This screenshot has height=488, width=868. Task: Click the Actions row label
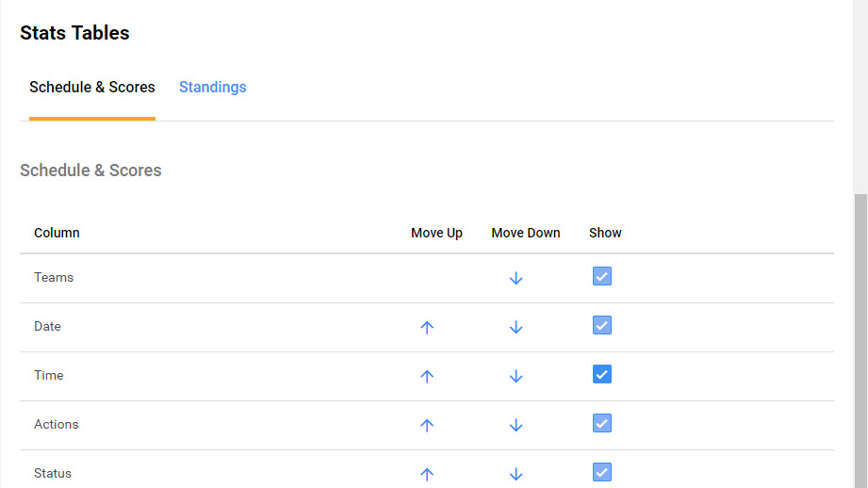pos(57,425)
